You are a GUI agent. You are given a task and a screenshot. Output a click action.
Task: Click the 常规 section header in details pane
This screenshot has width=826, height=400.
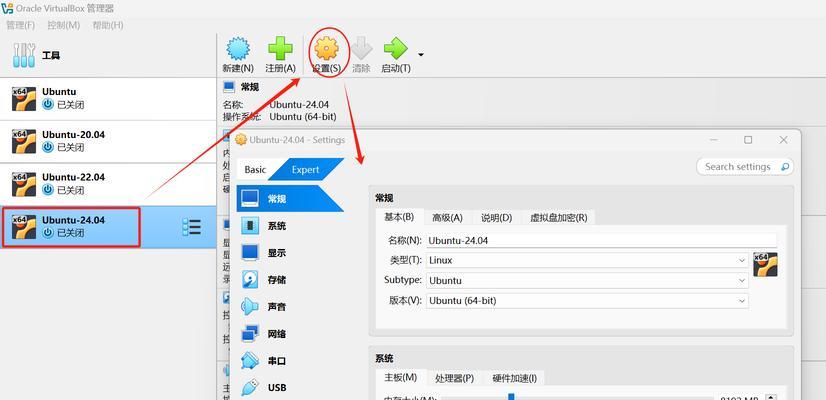point(250,87)
